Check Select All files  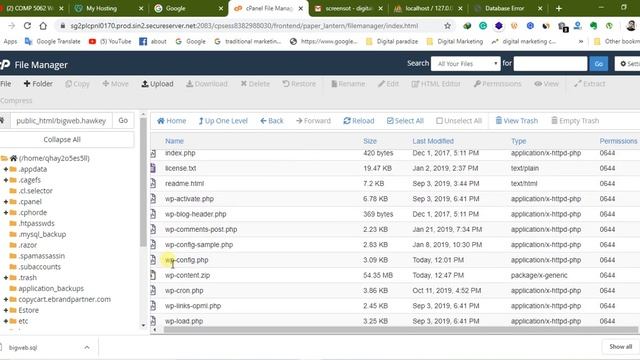[405, 121]
